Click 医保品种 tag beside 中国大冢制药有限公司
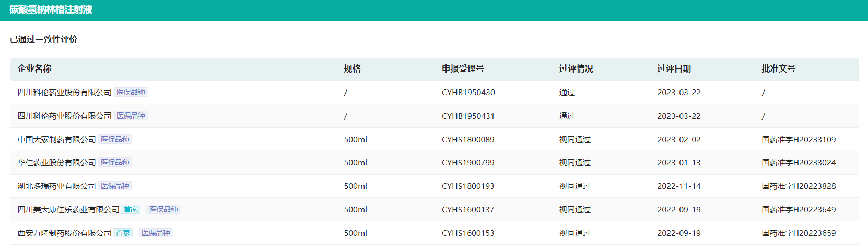 click(x=115, y=139)
